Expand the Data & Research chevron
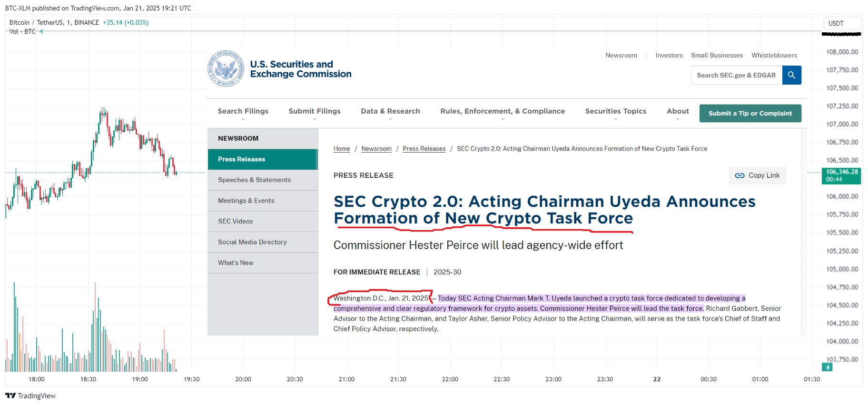Image resolution: width=868 pixels, height=405 pixels. (x=390, y=119)
